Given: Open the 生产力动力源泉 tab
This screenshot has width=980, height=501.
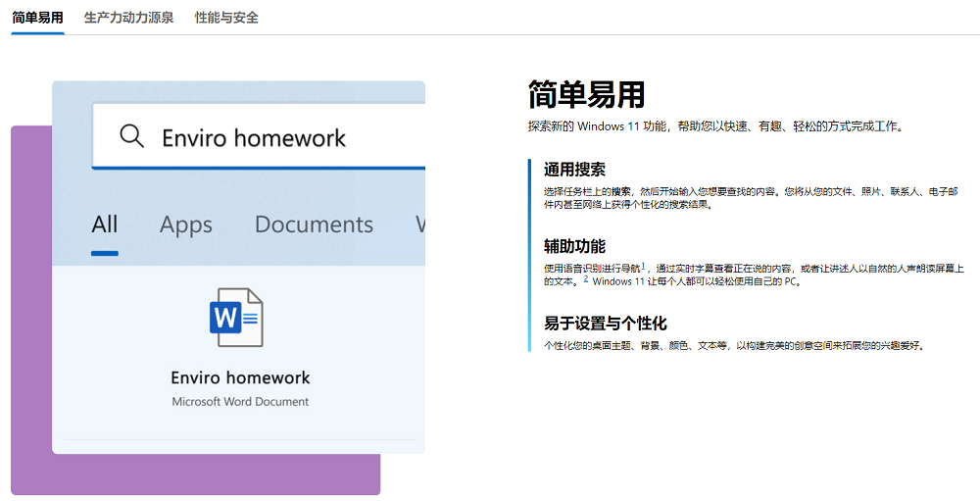Looking at the screenshot, I should [x=128, y=18].
